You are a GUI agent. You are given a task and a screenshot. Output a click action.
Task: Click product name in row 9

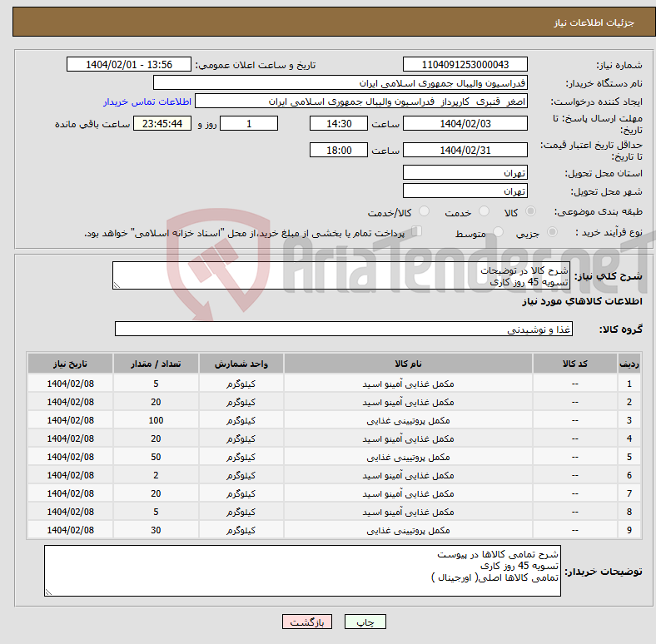tap(408, 530)
